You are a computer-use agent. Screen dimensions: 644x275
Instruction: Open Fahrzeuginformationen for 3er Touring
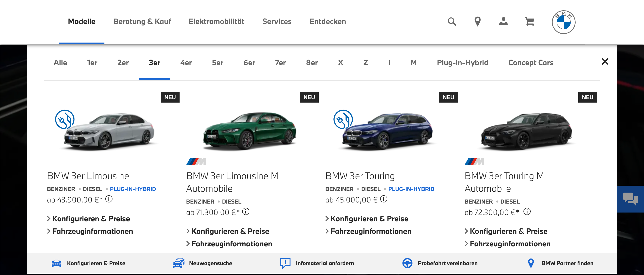[368, 231]
